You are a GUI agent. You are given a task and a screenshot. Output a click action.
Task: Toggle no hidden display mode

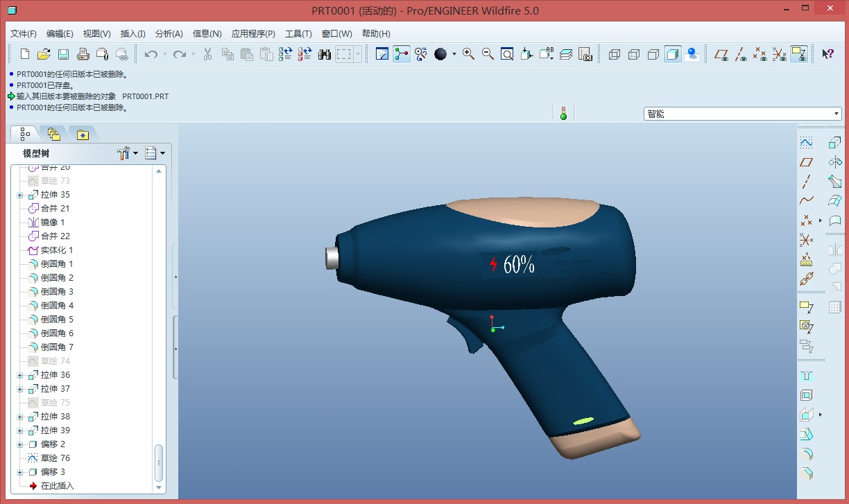pos(653,54)
